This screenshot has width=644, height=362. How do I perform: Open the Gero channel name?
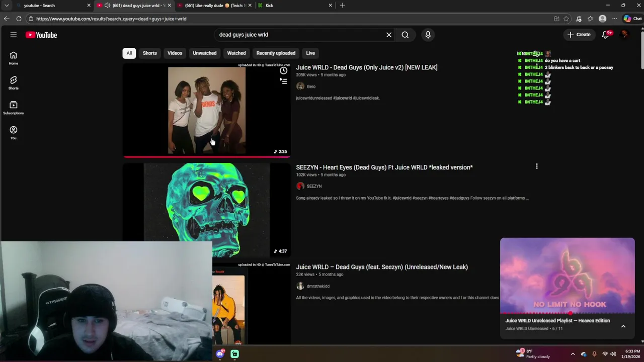(311, 86)
